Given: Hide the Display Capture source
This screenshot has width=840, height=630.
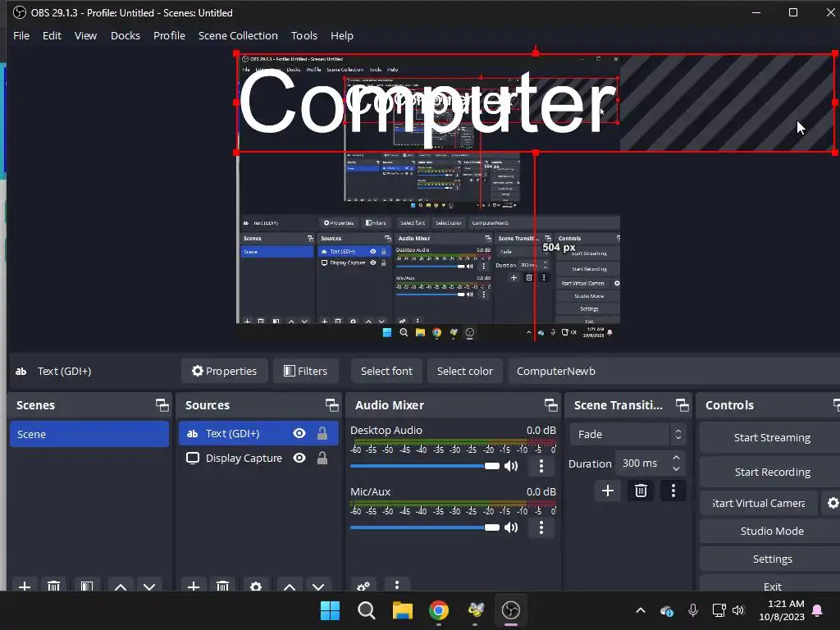Looking at the screenshot, I should [x=299, y=458].
